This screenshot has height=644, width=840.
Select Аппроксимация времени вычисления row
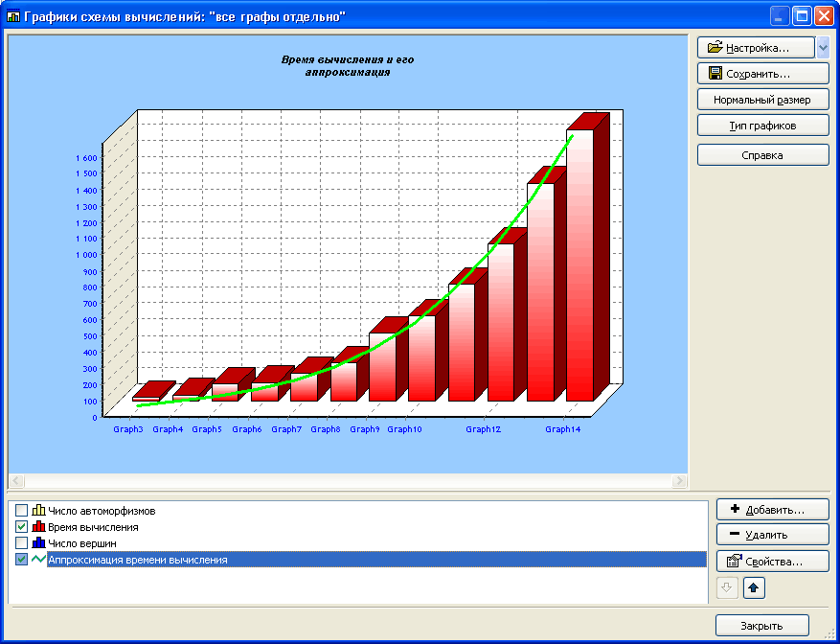pos(358,560)
